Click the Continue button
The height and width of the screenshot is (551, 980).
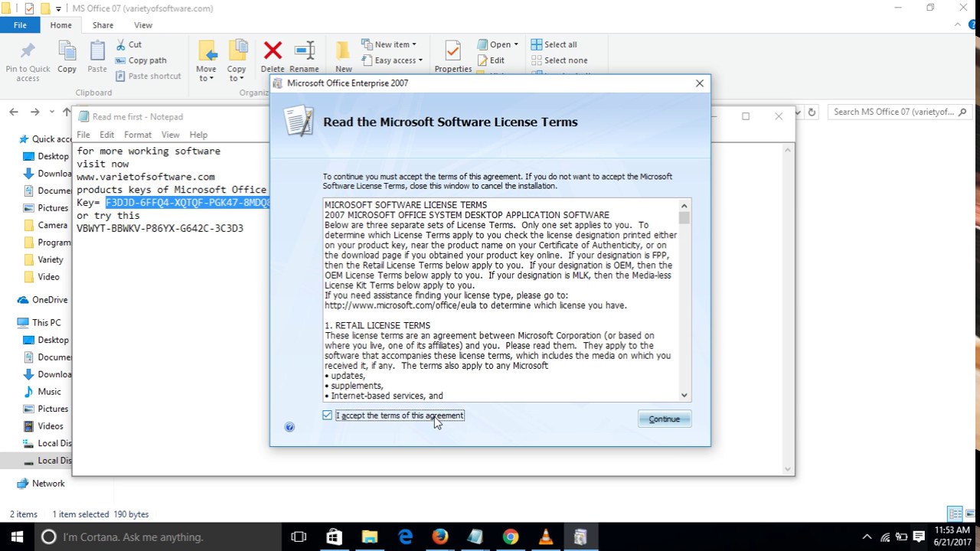[664, 419]
